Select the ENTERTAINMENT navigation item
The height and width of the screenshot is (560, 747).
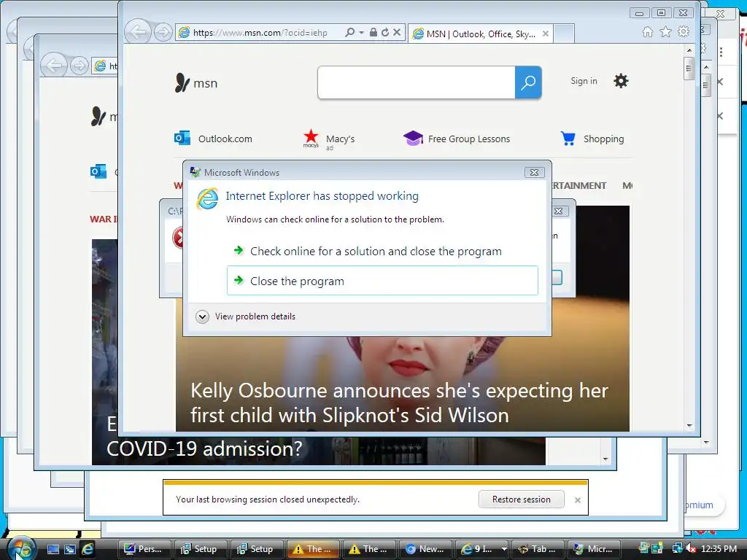578,186
